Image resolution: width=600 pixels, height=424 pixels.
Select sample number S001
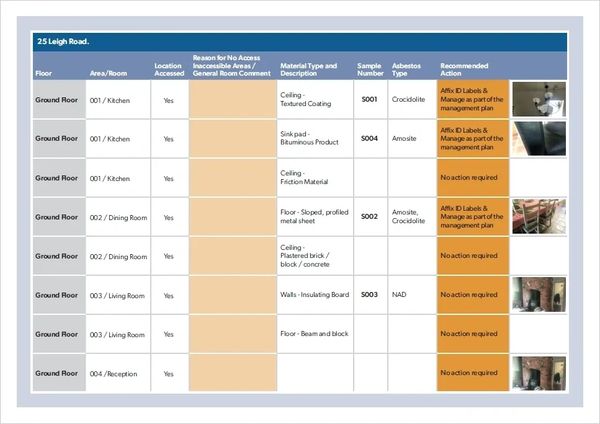369,99
